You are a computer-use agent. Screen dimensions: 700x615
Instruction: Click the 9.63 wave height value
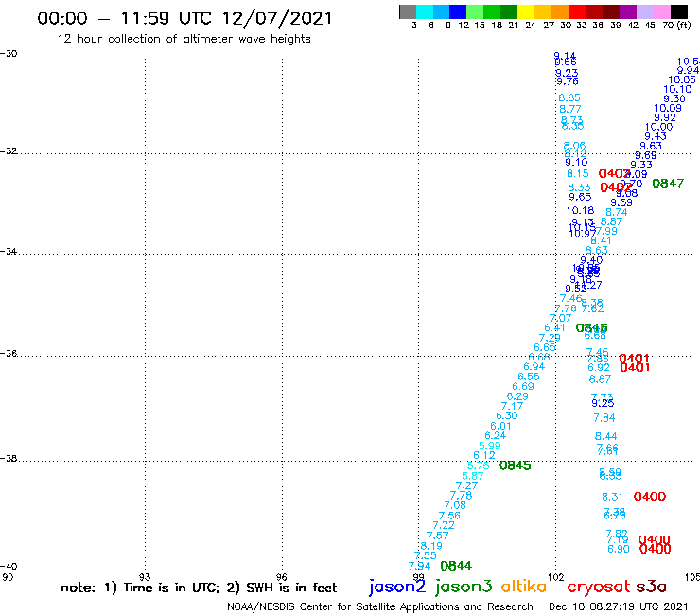(651, 146)
